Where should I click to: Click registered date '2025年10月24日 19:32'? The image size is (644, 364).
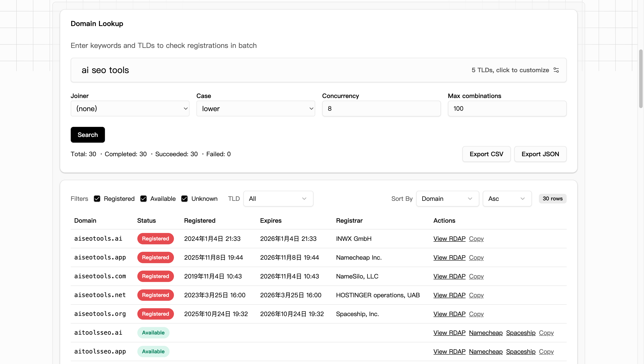tap(216, 314)
